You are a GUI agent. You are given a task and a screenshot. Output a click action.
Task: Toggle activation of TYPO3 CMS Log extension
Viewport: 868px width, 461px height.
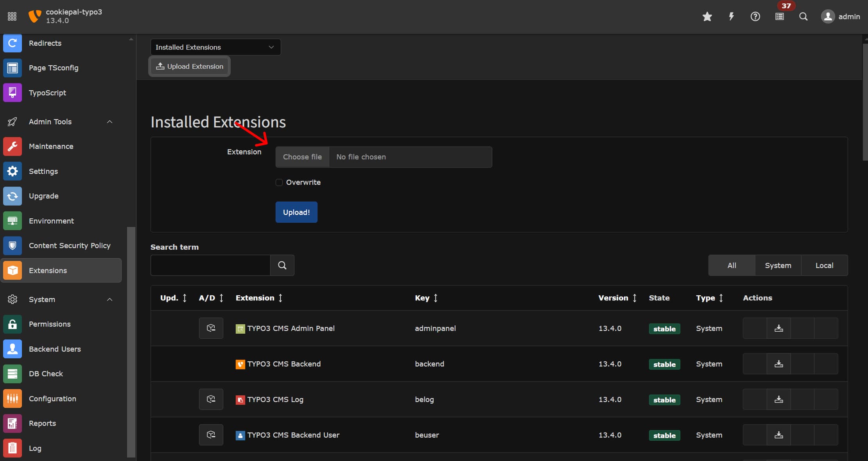point(211,399)
